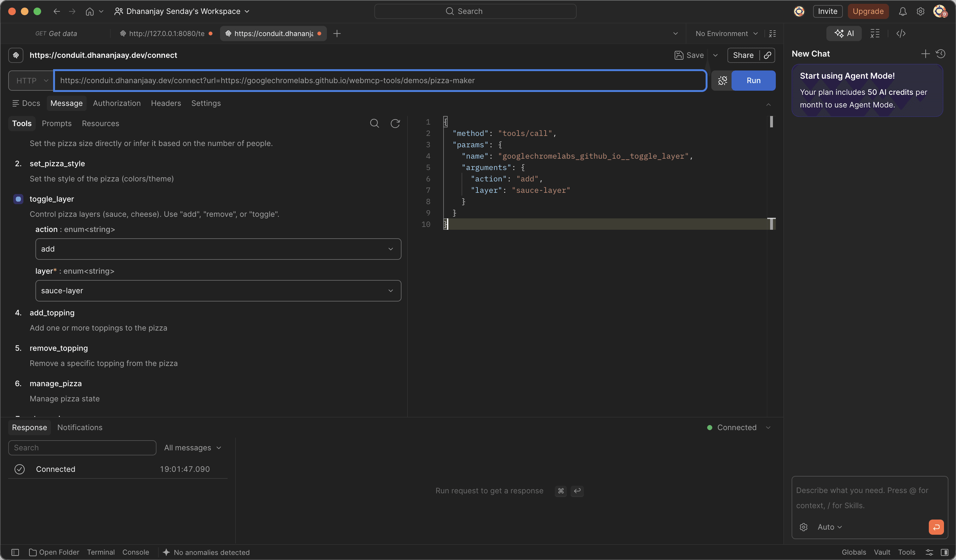Screen dimensions: 956x560
Task: Click the disconnect icon beside Run
Action: 722,80
